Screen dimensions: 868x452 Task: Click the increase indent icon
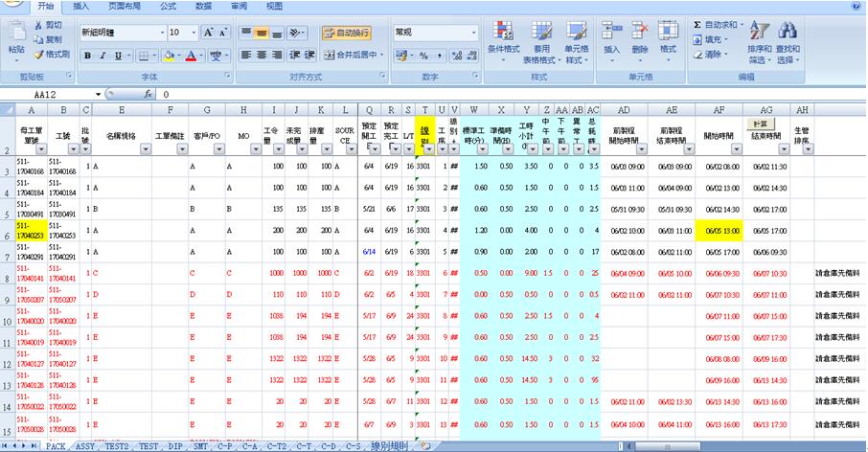[310, 55]
